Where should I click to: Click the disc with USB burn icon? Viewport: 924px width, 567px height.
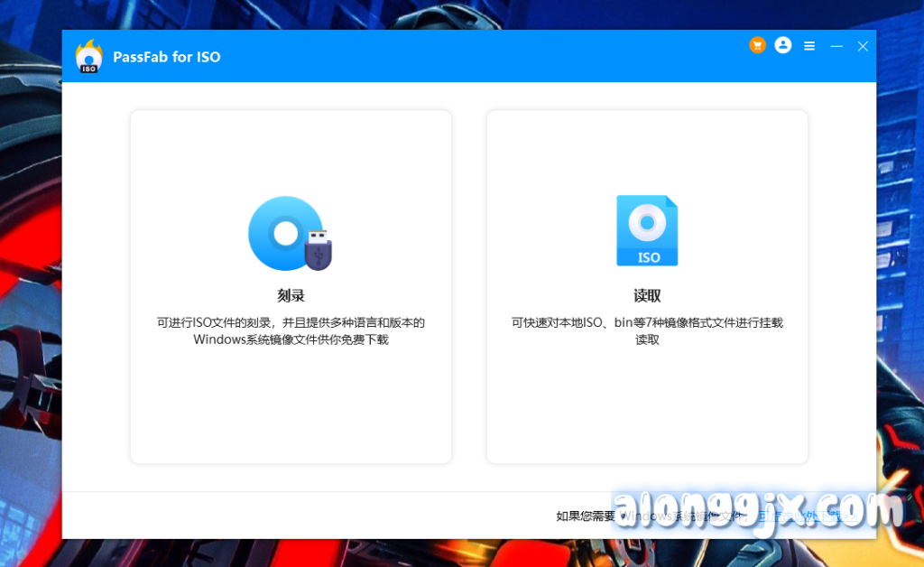point(290,234)
